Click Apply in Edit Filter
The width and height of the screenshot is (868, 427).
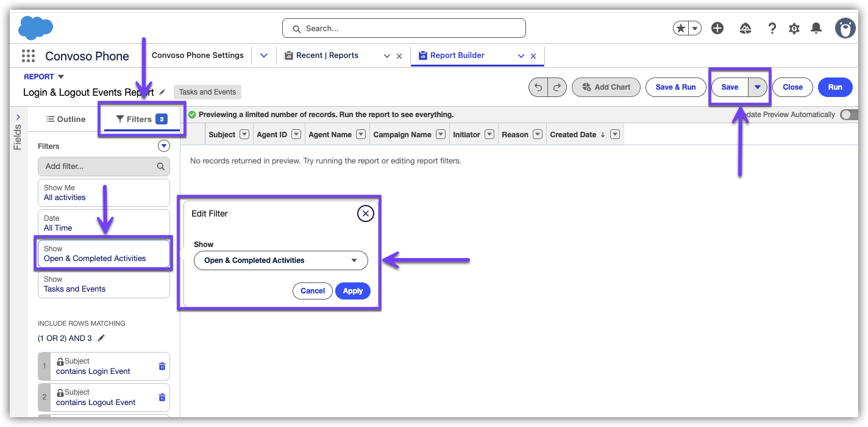point(352,291)
